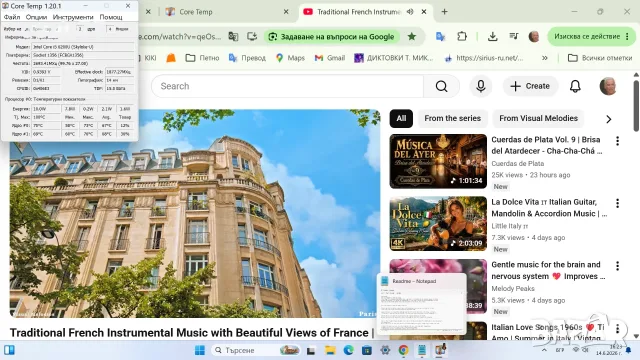Click the YouTube Create button

click(530, 86)
